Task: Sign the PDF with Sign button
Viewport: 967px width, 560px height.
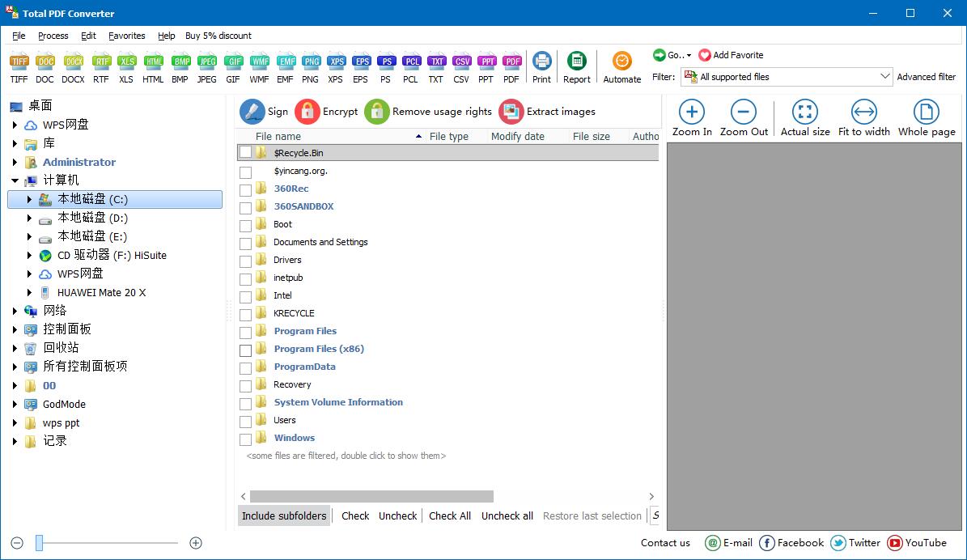Action: pos(264,112)
